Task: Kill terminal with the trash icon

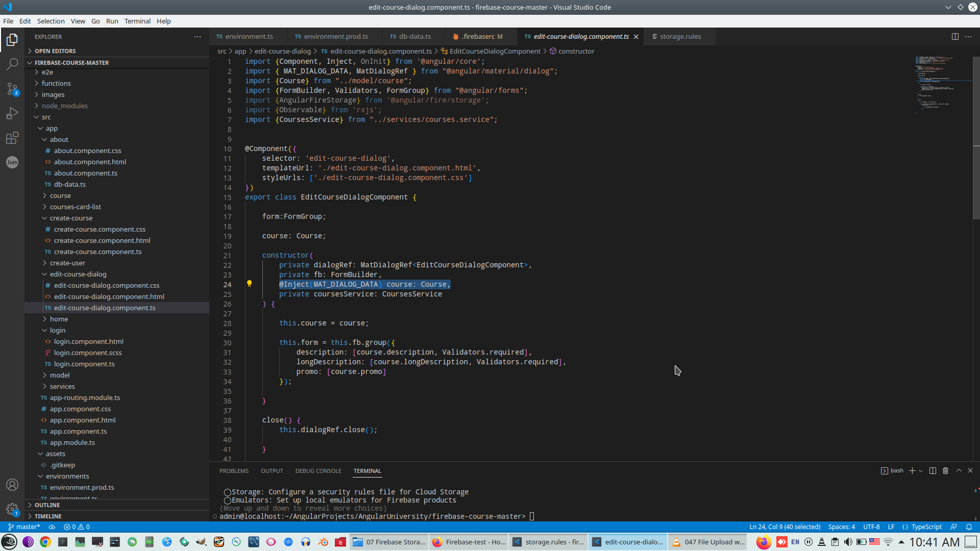Action: coord(945,470)
